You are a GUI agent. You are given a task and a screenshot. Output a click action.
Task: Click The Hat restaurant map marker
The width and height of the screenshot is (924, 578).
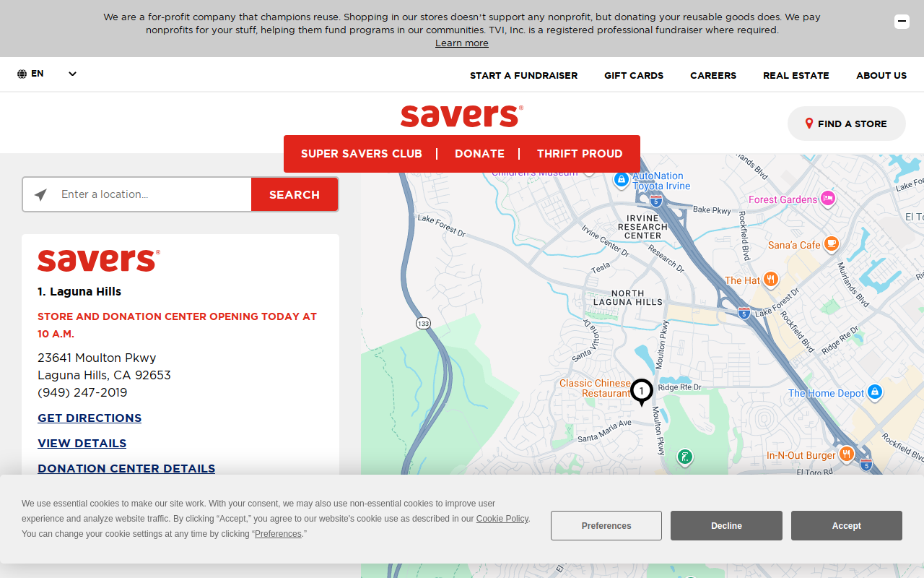click(x=771, y=280)
